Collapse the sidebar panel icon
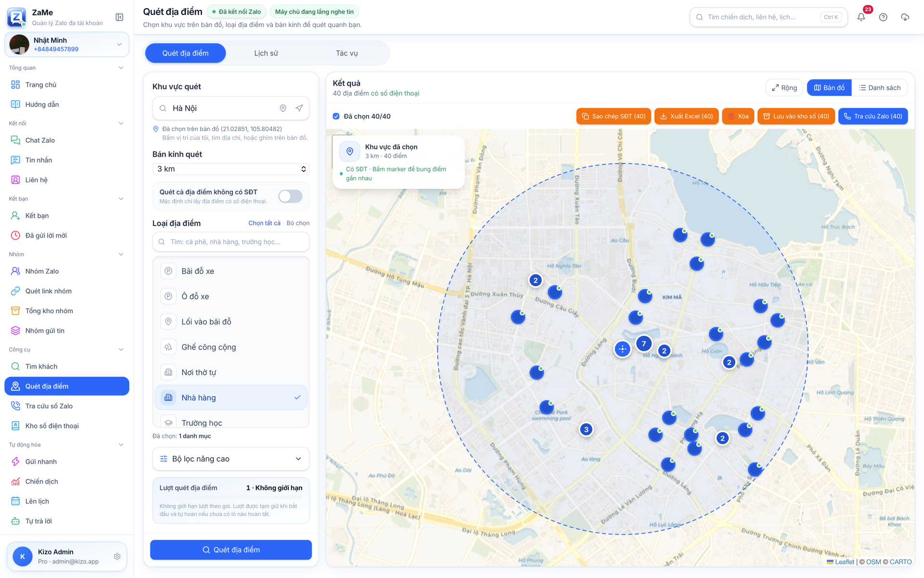The height and width of the screenshot is (578, 924). (119, 17)
